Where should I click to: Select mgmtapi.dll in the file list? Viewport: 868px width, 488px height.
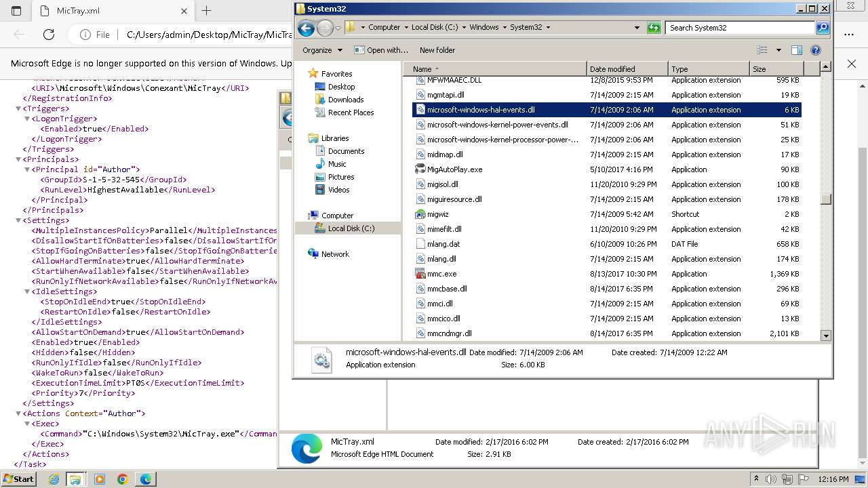coord(446,95)
